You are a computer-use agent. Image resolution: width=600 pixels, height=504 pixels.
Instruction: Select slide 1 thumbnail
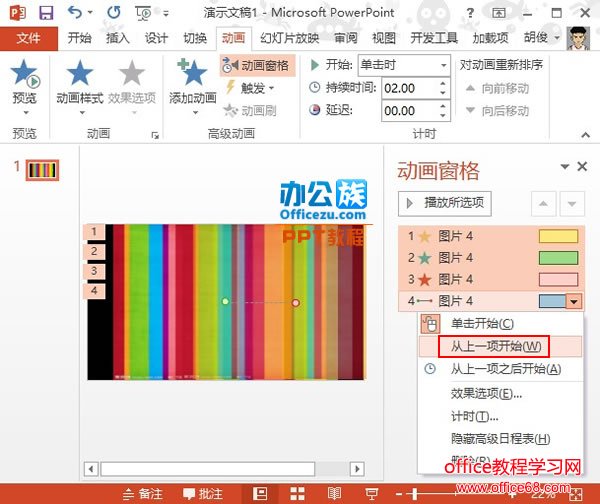[42, 170]
